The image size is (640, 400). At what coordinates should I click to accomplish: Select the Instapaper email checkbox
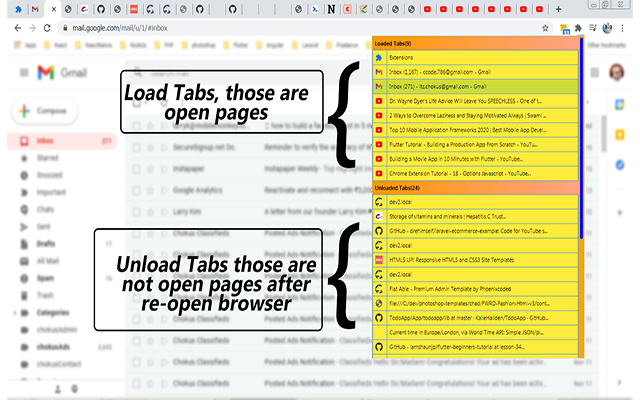(x=137, y=169)
